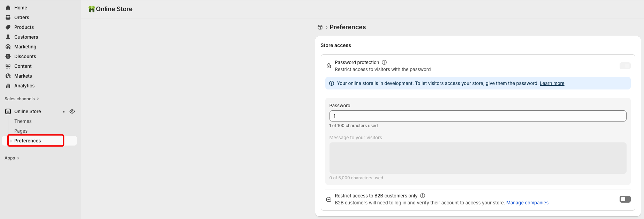Open Marketing via its target icon
The image size is (644, 219).
tap(8, 47)
